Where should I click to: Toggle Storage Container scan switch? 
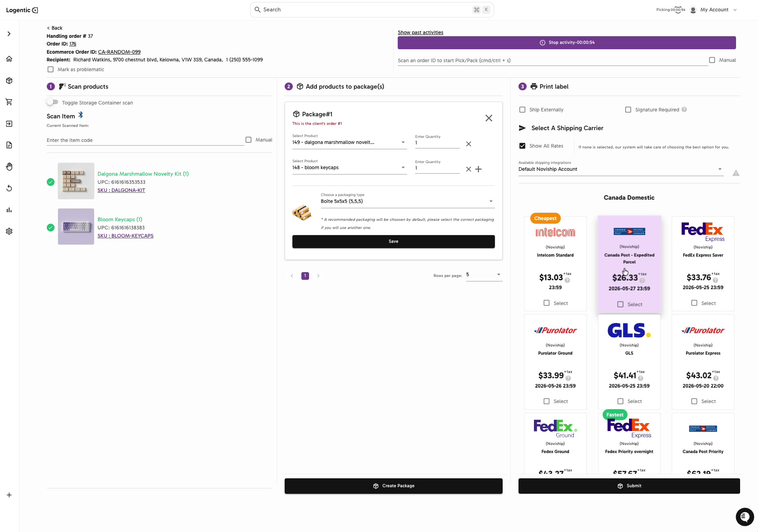[52, 102]
